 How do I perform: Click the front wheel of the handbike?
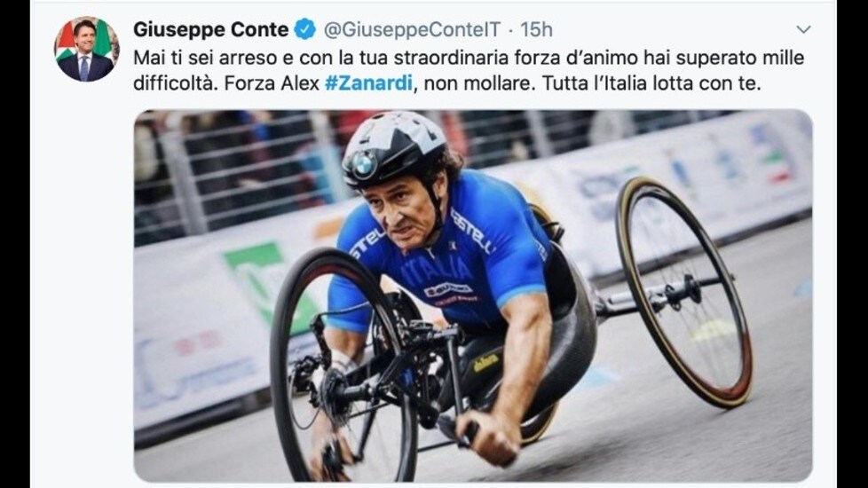click(x=342, y=366)
